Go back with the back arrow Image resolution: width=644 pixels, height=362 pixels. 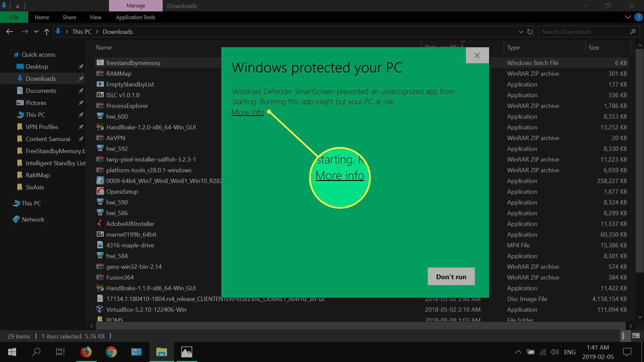pos(10,32)
